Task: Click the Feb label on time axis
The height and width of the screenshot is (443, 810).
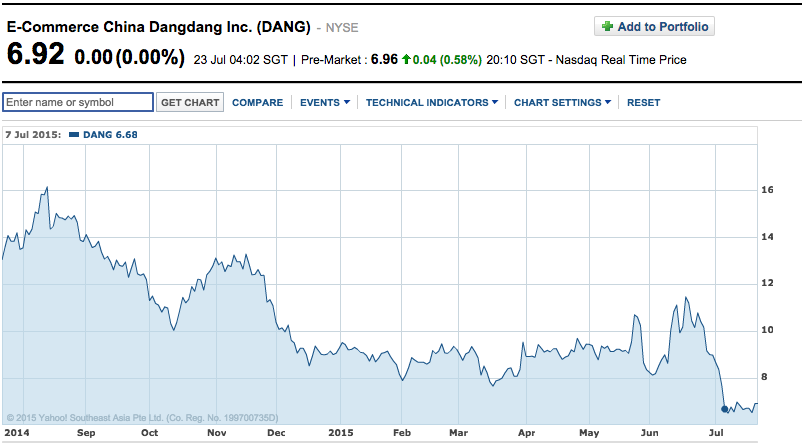Action: [x=401, y=433]
